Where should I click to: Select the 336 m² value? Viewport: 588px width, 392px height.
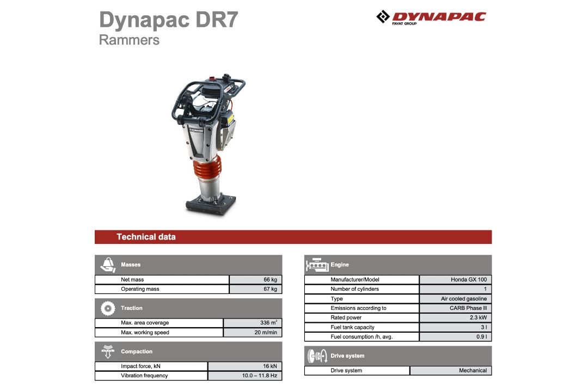point(268,323)
